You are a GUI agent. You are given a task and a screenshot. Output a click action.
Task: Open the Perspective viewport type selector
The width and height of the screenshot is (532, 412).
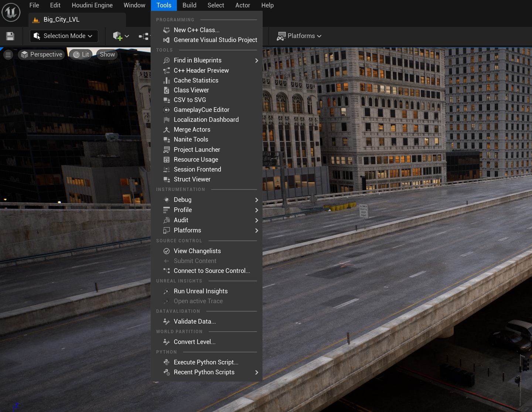coord(41,55)
